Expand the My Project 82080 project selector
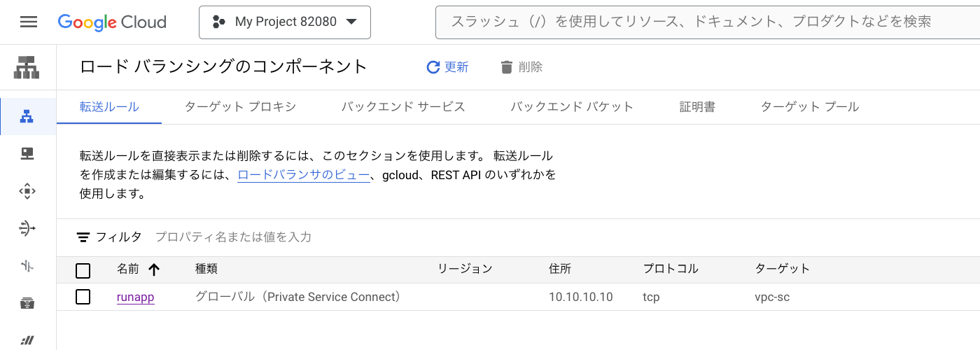The image size is (980, 350). [285, 22]
